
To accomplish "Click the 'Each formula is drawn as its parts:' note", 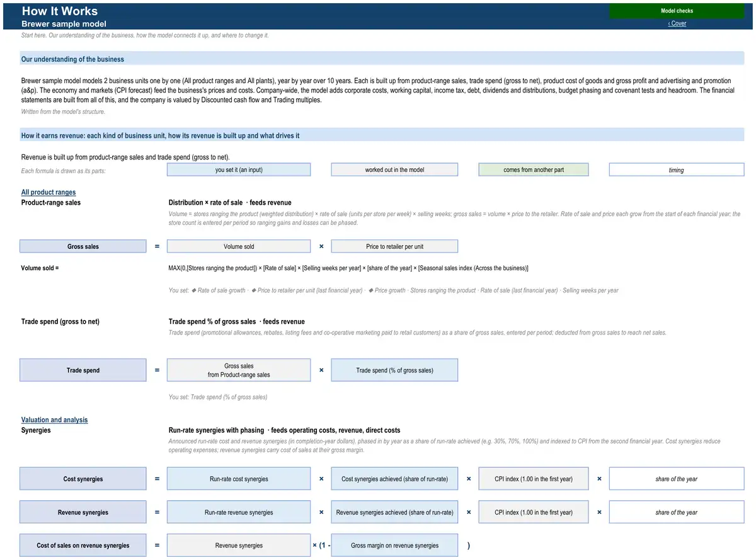I will pyautogui.click(x=64, y=171).
